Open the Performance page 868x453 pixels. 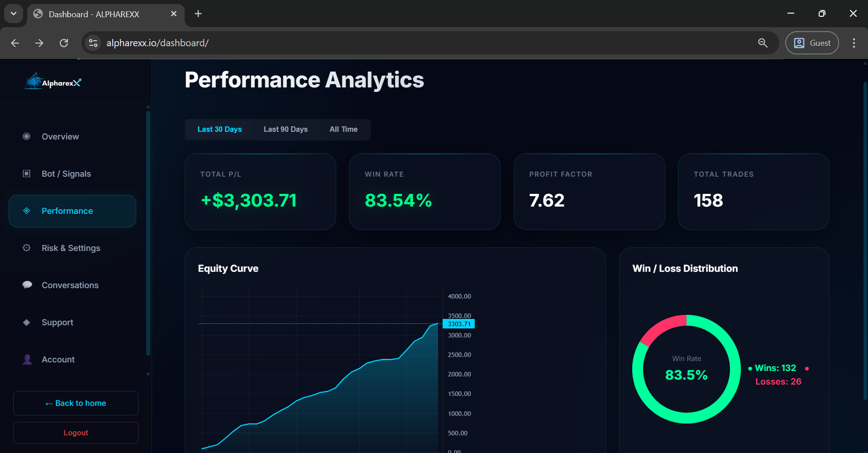coord(72,211)
